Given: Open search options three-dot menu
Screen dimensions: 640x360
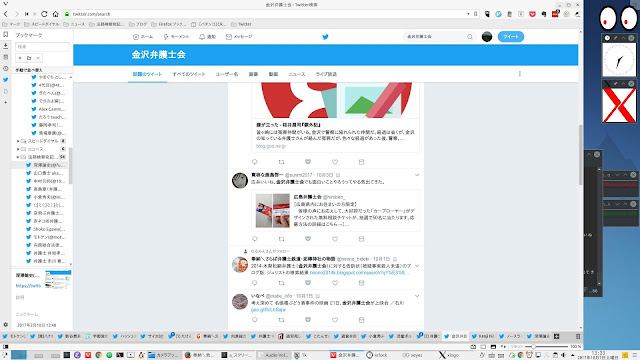Looking at the screenshot, I should point(520,74).
